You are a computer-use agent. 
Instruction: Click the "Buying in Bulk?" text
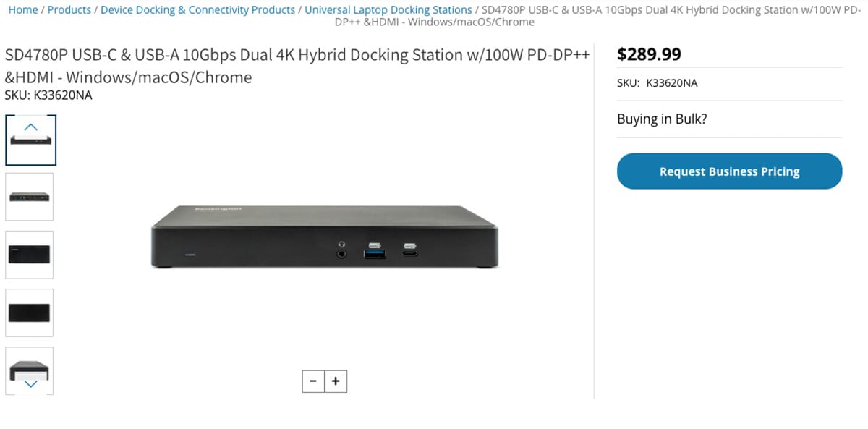tap(662, 119)
